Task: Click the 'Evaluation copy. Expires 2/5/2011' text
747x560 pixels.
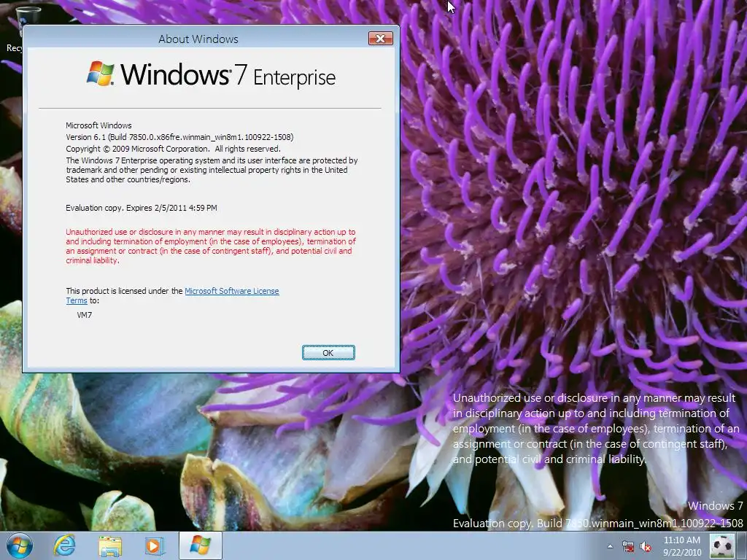Action: (x=142, y=208)
